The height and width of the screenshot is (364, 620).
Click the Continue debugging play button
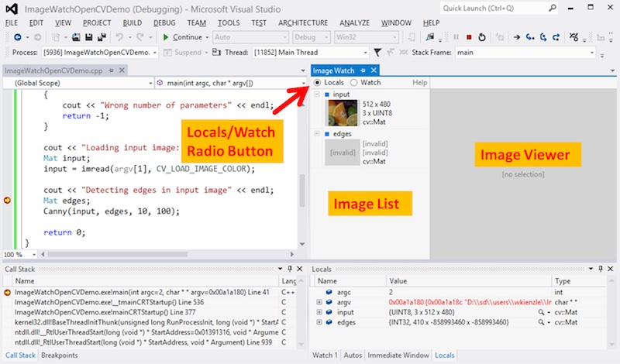pyautogui.click(x=166, y=37)
